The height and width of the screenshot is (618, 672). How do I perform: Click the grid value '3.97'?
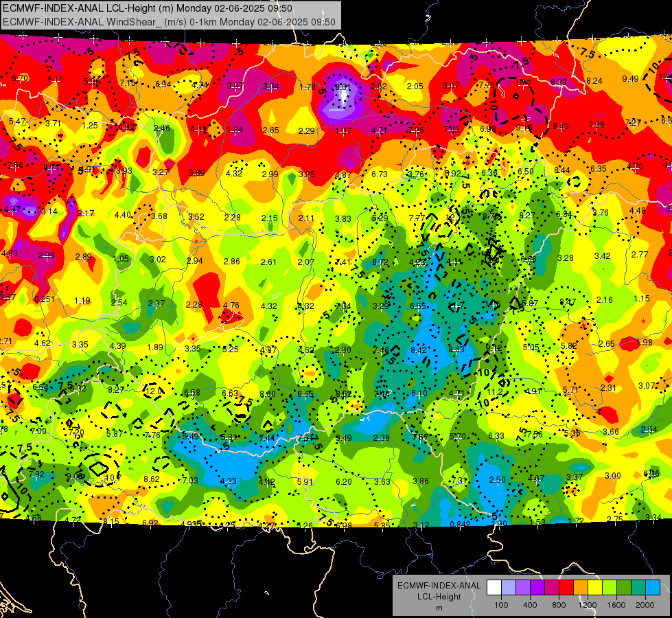point(235,86)
